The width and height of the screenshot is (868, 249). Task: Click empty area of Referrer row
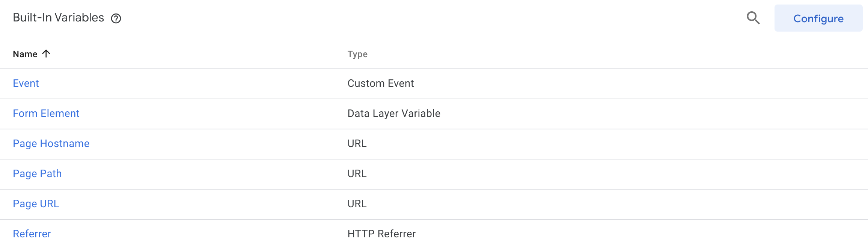[638, 234]
